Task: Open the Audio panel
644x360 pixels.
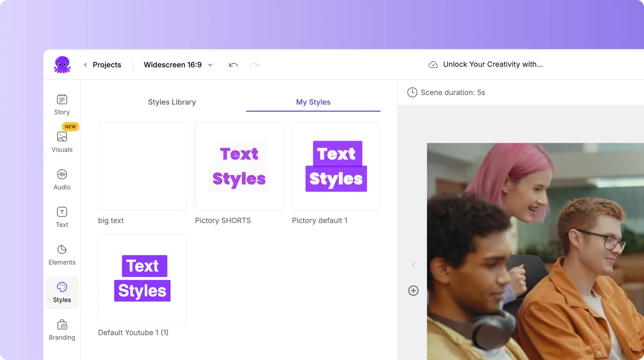Action: [62, 180]
